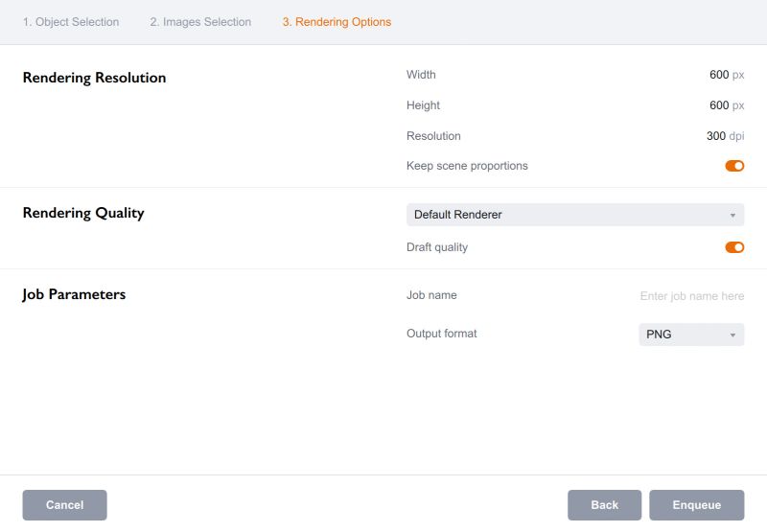This screenshot has height=532, width=767.
Task: Click the Width value field
Action: (719, 75)
